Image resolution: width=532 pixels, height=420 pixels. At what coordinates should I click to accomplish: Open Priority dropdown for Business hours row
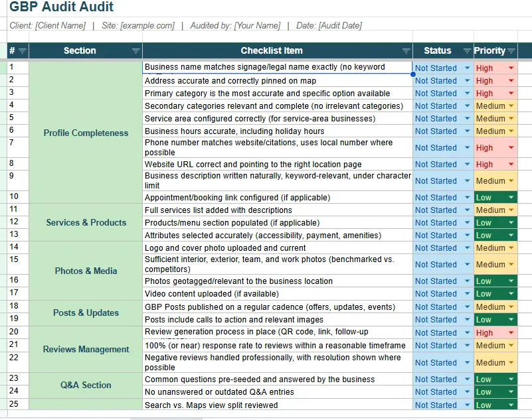click(511, 131)
